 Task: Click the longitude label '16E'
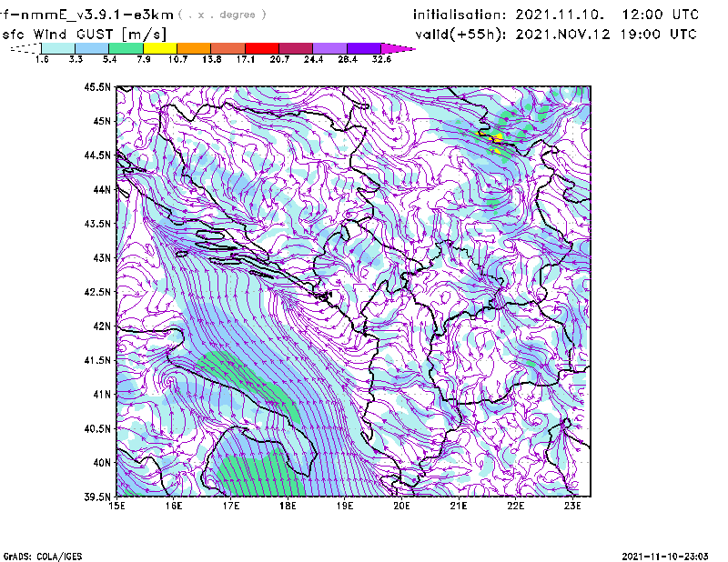tap(174, 506)
